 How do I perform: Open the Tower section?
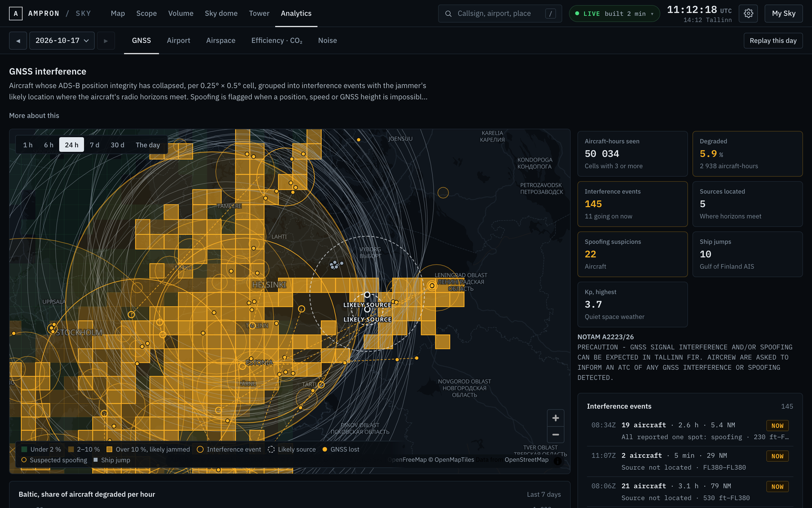click(259, 13)
